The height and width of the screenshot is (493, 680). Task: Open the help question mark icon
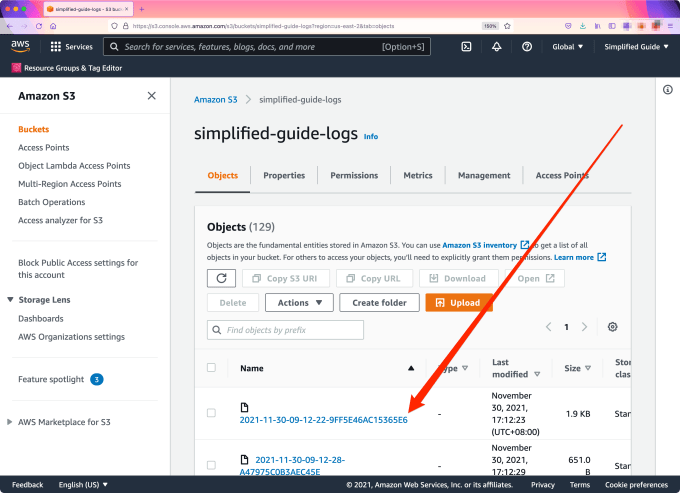[527, 47]
